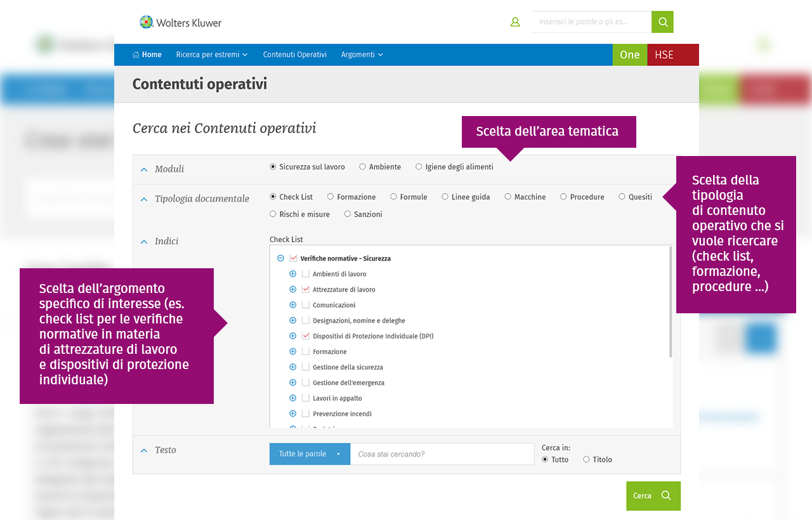Screen dimensions: 812x520
Task: Collapse the Testo section chevron
Action: tap(144, 450)
